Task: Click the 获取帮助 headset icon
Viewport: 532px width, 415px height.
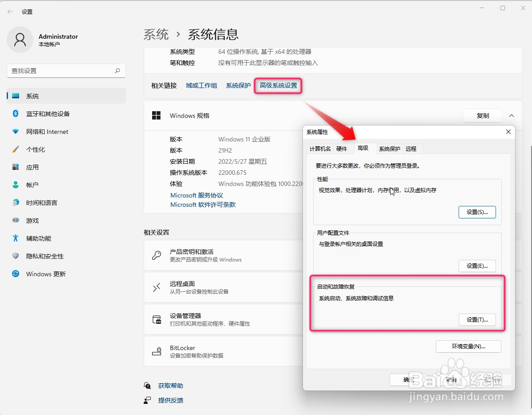Action: 147,386
